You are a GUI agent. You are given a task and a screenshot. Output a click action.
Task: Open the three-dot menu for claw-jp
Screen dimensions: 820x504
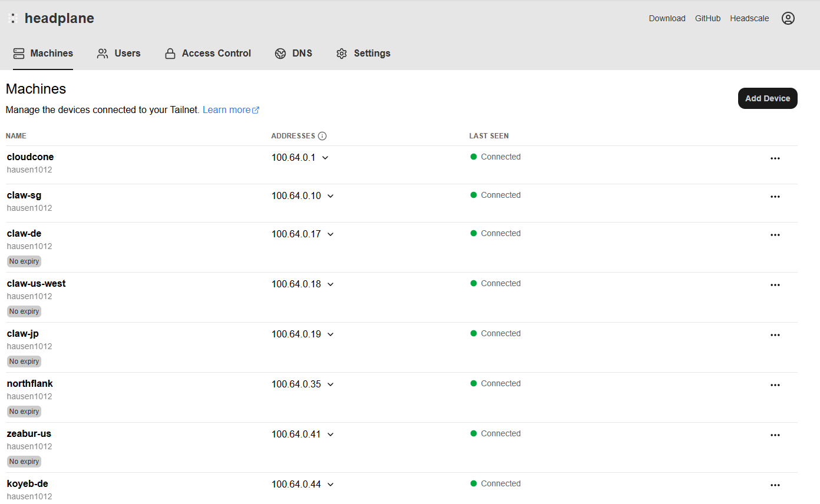[775, 335]
